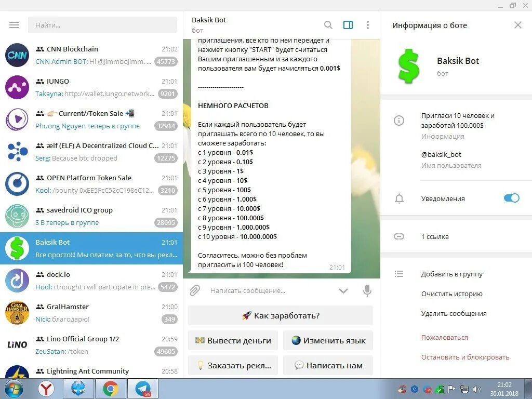This screenshot has height=399, width=532.
Task: Select the Baksik Bot chat in list
Action: [91, 248]
